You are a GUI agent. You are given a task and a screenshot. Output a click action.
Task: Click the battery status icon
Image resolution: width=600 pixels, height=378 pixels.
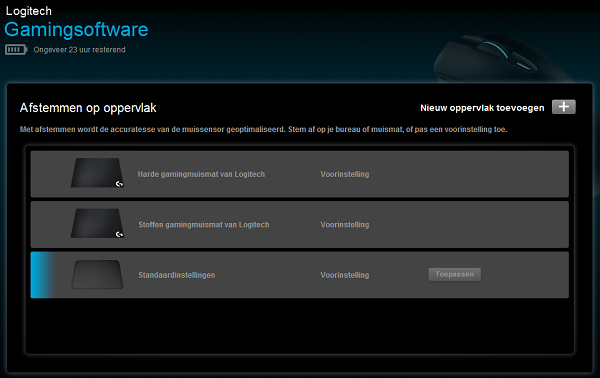click(16, 50)
